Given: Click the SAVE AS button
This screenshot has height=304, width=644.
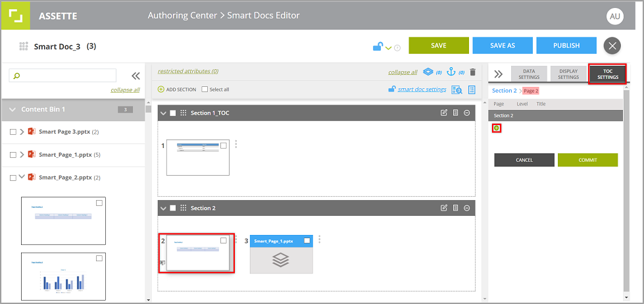Looking at the screenshot, I should [503, 45].
